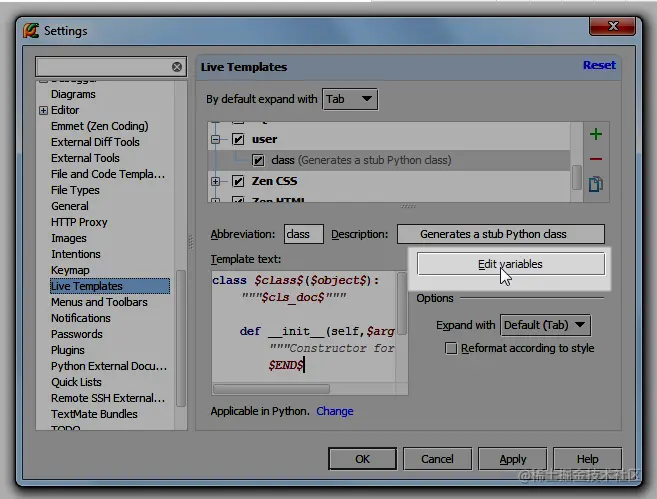Confirm settings with OK button
The width and height of the screenshot is (657, 499).
pyautogui.click(x=362, y=459)
